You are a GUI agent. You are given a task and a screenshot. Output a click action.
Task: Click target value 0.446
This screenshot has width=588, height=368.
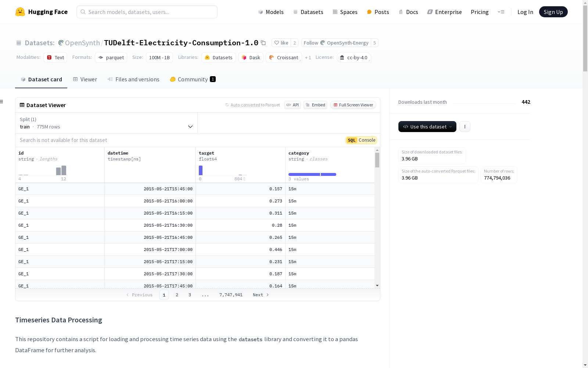276,250
